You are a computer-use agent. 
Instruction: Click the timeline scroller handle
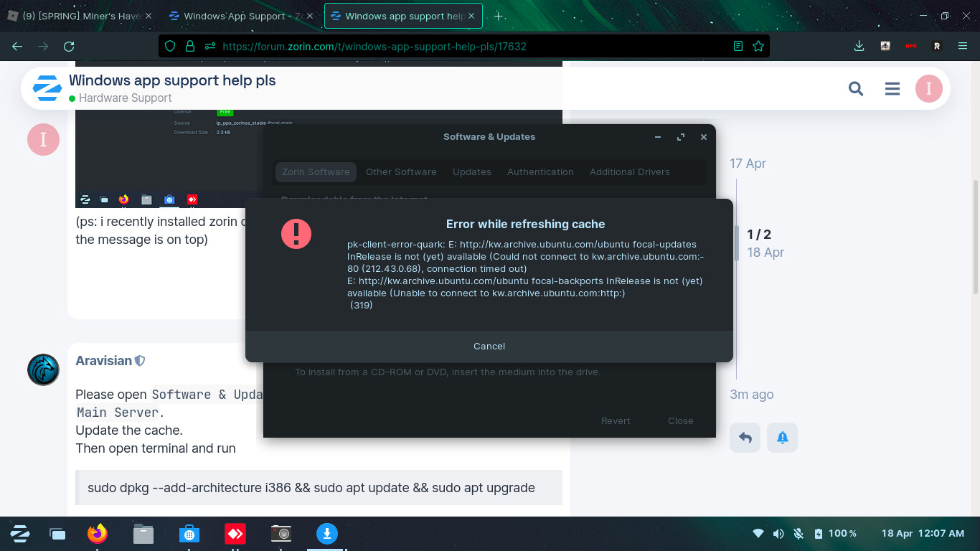point(736,243)
